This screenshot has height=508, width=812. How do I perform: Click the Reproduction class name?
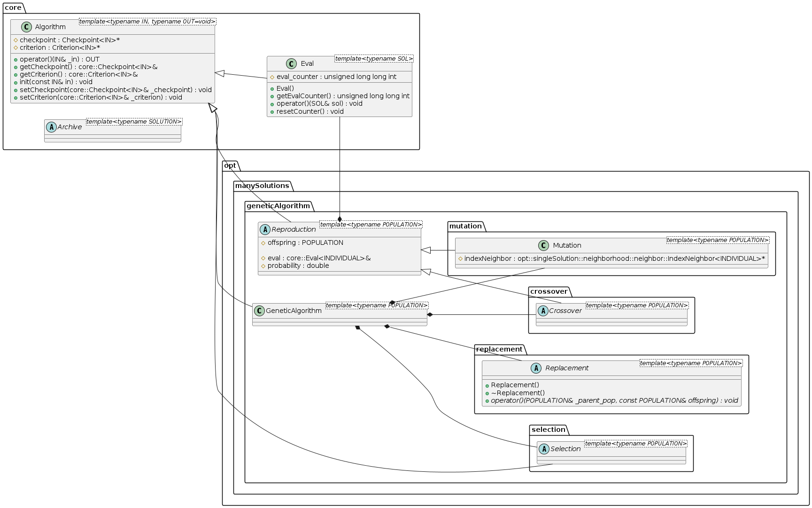tap(294, 229)
